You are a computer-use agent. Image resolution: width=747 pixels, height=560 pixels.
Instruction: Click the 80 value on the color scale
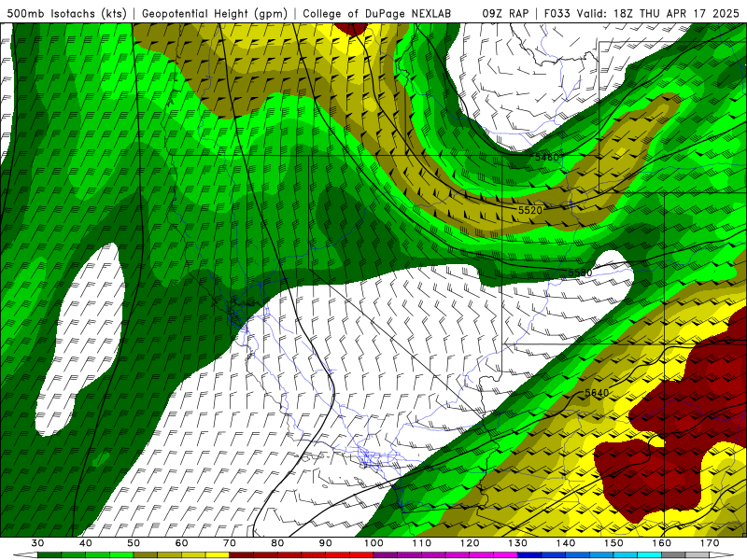pos(277,543)
